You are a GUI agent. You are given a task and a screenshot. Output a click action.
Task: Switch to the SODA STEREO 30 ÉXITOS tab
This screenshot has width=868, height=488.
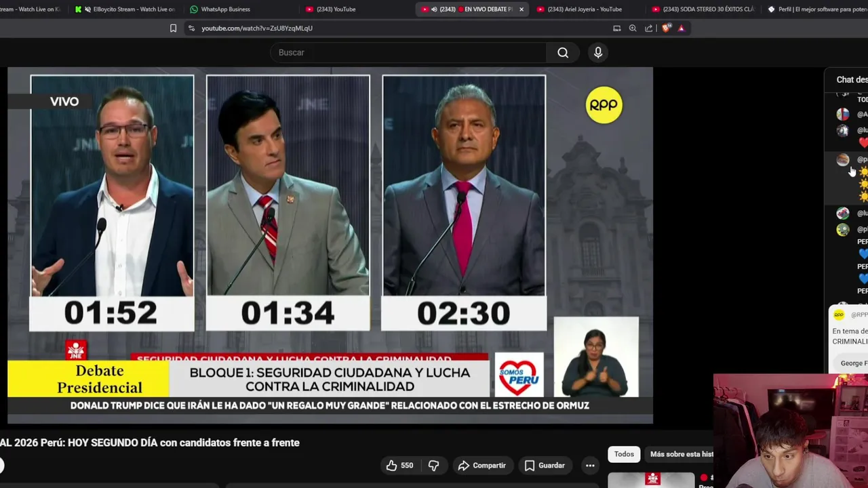[703, 9]
